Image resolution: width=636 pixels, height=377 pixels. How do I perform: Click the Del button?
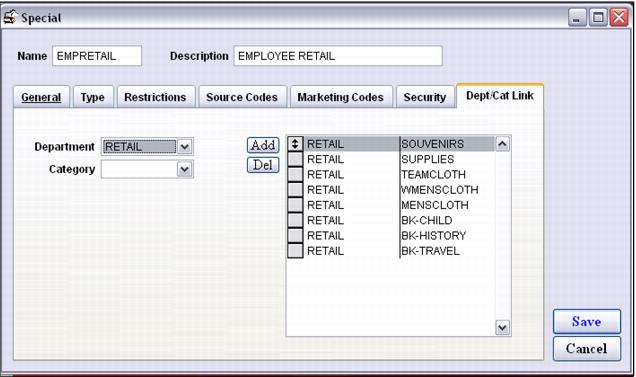[x=263, y=165]
